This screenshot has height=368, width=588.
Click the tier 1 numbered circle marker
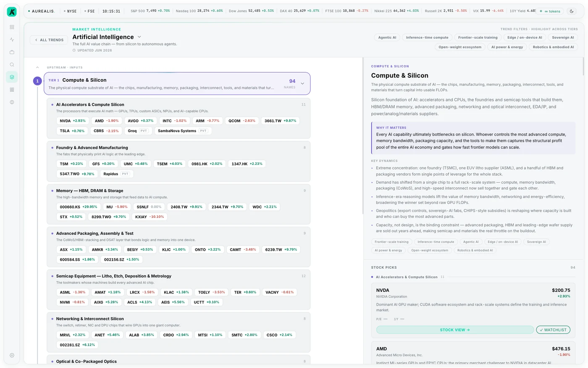[37, 81]
